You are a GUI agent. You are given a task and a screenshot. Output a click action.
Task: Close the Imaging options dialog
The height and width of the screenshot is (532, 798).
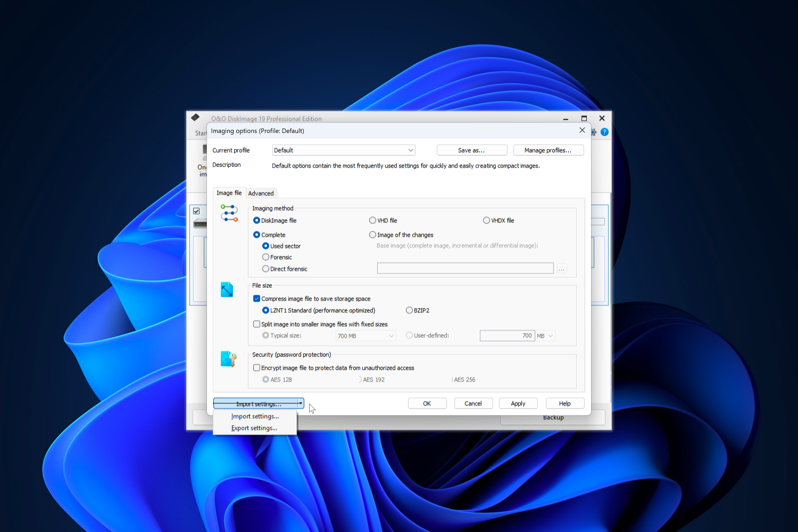(582, 130)
